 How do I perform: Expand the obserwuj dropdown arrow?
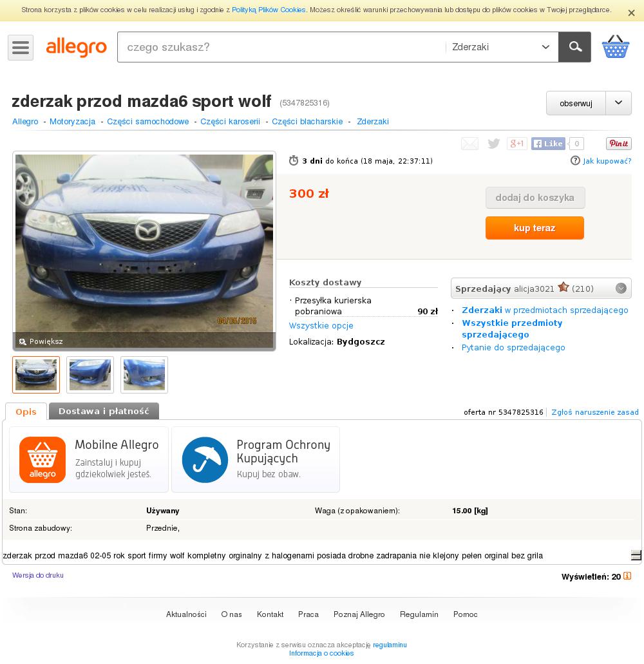(619, 103)
